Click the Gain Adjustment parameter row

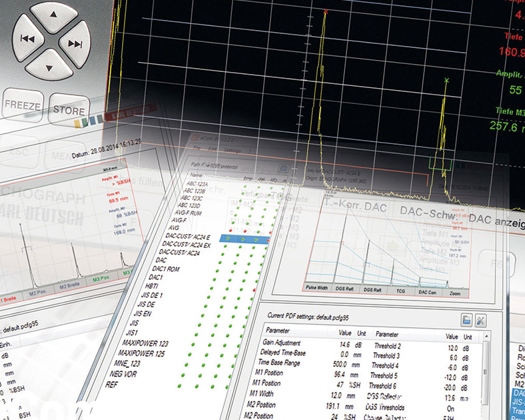[x=312, y=343]
